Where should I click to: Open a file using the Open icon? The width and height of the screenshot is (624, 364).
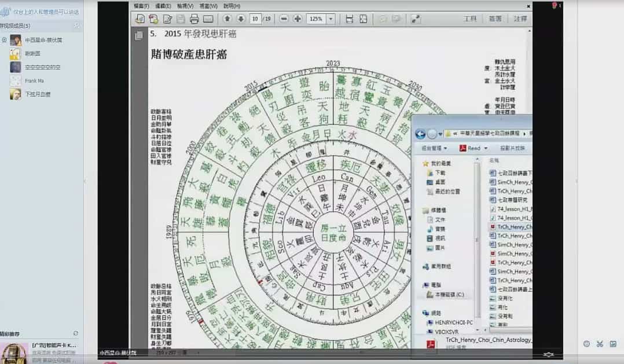coord(140,19)
